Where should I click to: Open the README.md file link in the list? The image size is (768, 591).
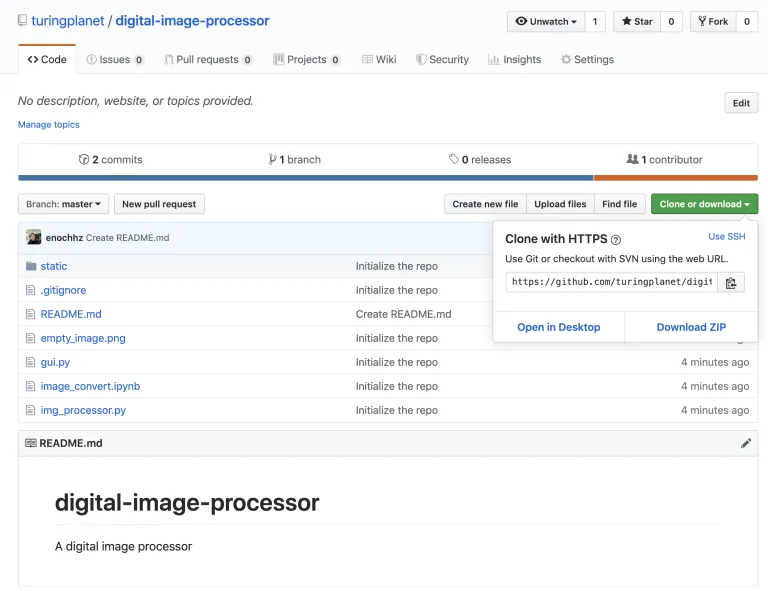(71, 314)
